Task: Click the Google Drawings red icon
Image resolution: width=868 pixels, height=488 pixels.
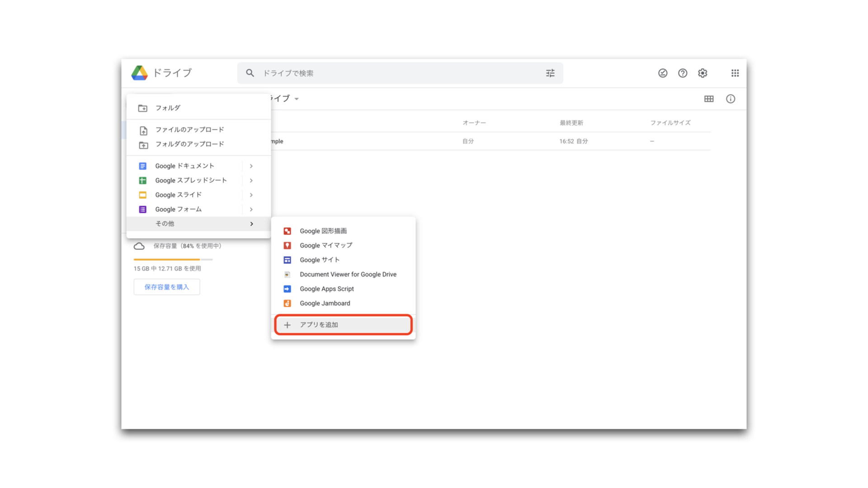Action: [x=287, y=231]
